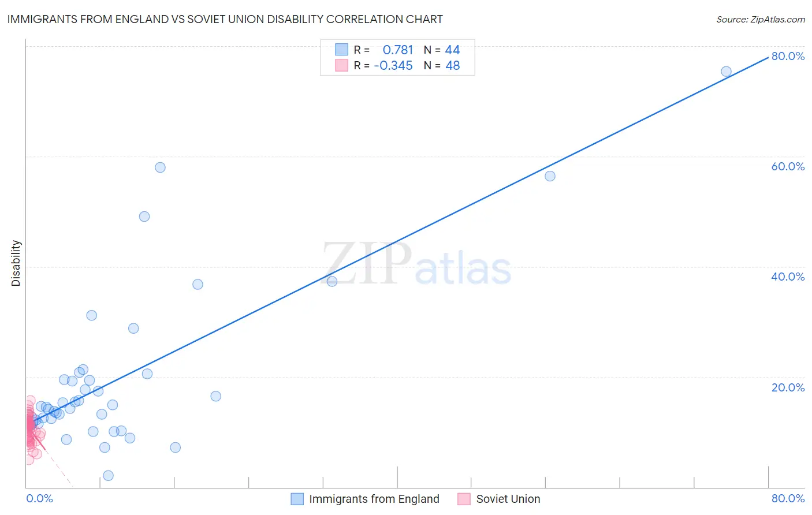Select the highest data point near 80%

[726, 72]
